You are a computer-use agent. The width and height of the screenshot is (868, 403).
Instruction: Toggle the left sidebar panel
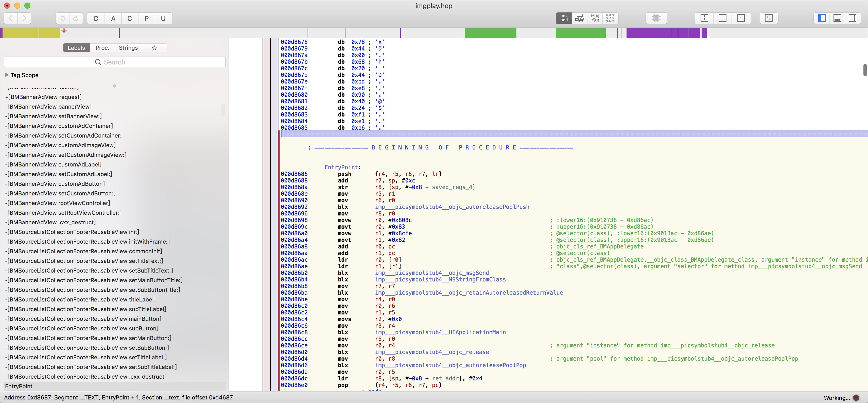[822, 18]
